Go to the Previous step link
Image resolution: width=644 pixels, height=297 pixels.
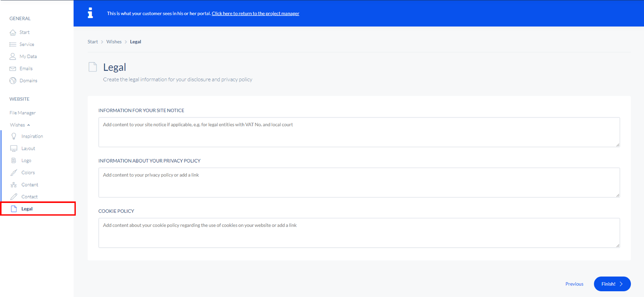(574, 284)
